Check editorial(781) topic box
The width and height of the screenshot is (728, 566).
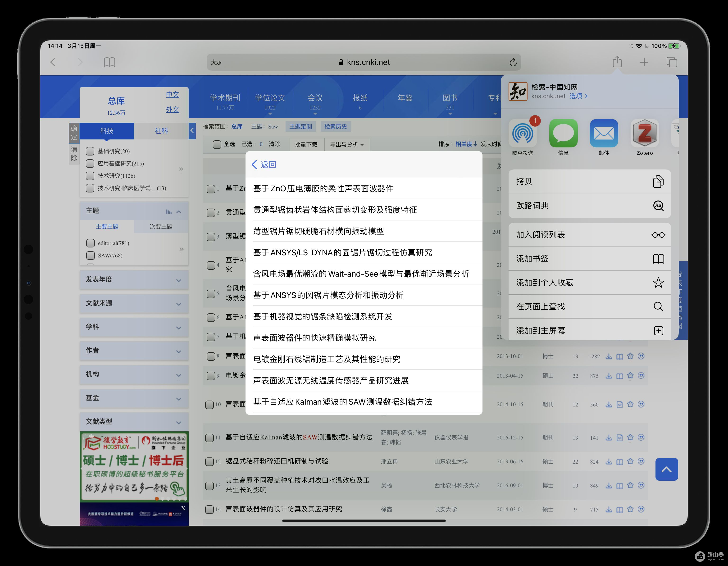tap(90, 243)
